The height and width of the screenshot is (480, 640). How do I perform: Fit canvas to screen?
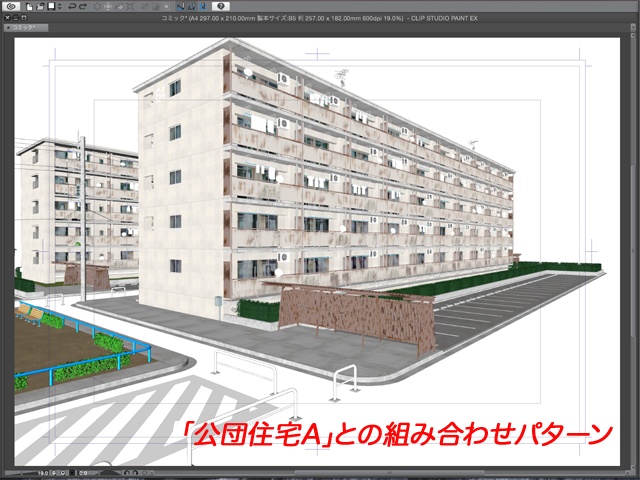(72, 473)
